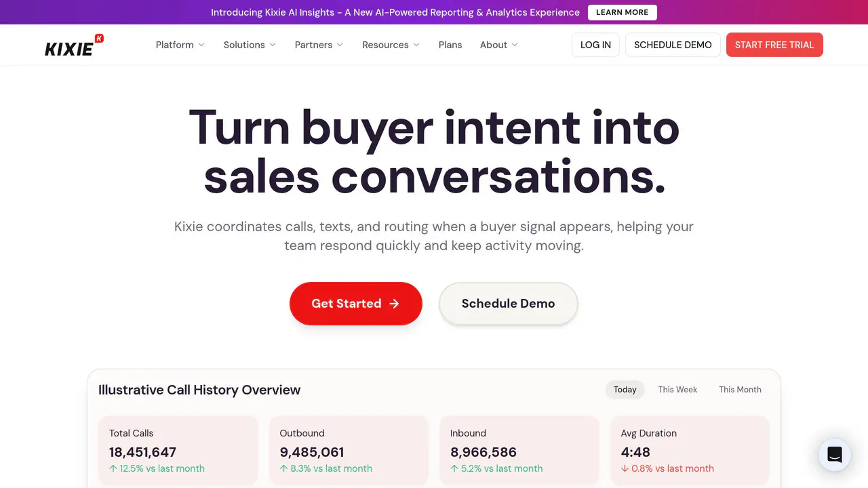Click the Kixie logo
The width and height of the screenshot is (868, 488).
point(74,45)
